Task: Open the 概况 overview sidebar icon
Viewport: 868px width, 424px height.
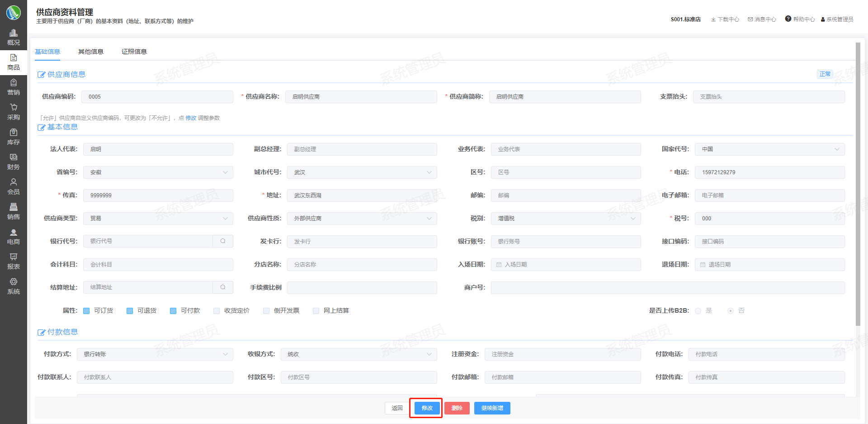Action: 14,33
